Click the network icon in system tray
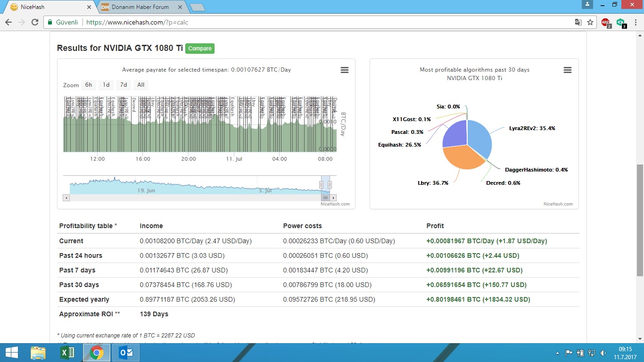The height and width of the screenshot is (362, 644). [592, 353]
